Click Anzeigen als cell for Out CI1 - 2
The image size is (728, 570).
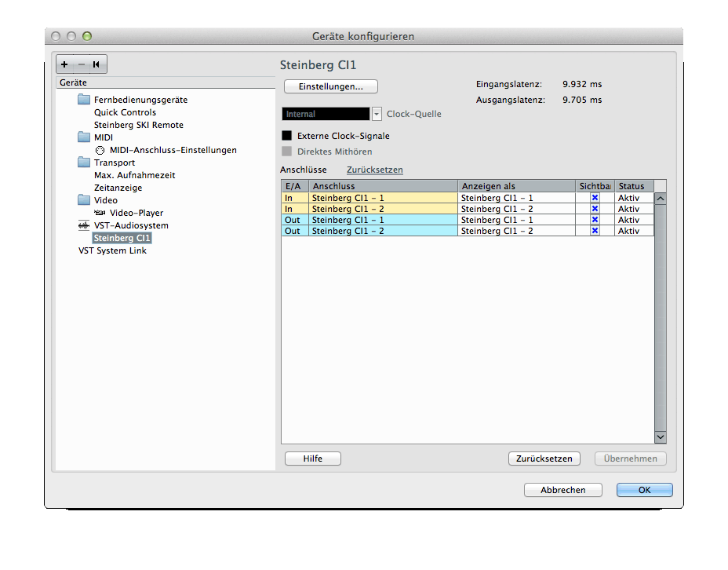point(517,231)
